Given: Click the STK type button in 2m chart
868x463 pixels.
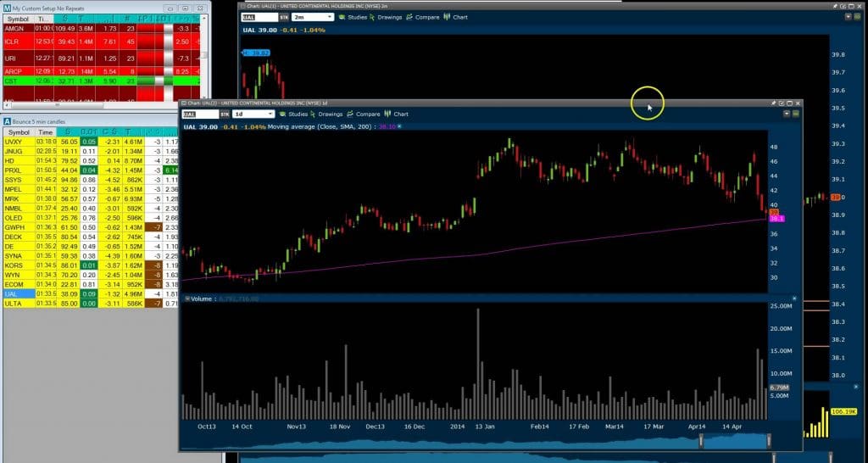Looking at the screenshot, I should pos(284,17).
